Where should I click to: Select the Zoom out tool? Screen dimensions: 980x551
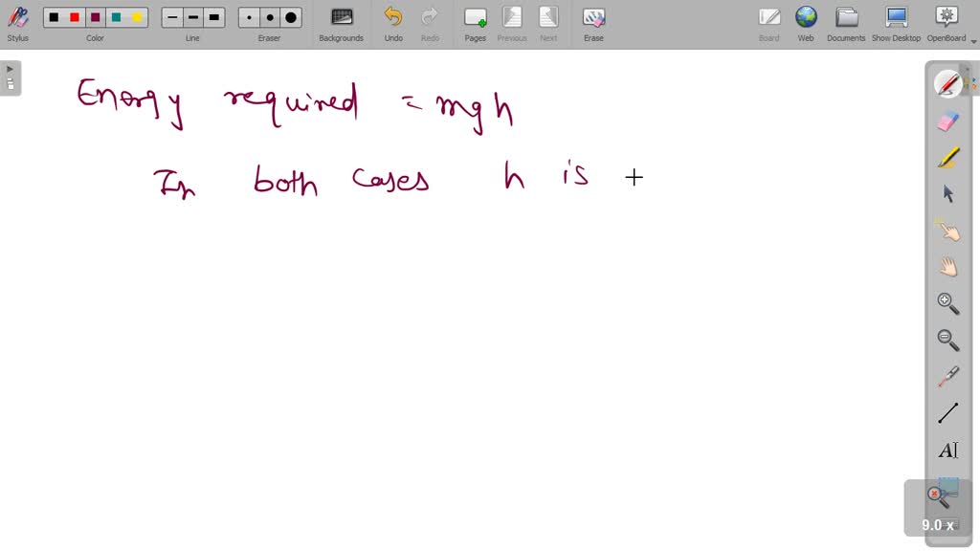tap(947, 341)
